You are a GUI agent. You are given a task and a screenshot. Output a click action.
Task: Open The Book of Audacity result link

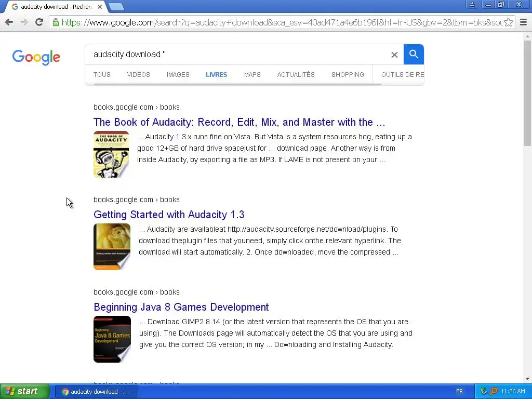tap(239, 122)
